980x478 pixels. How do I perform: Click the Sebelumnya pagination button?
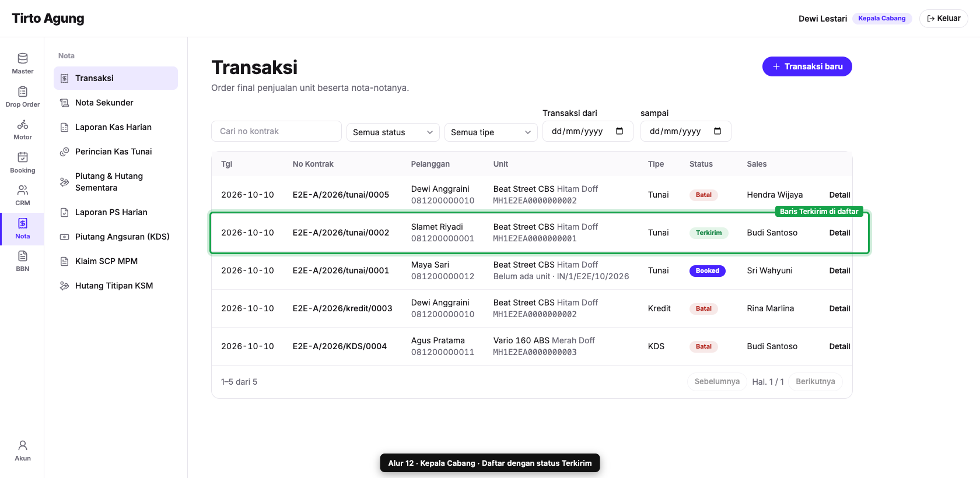coord(717,382)
